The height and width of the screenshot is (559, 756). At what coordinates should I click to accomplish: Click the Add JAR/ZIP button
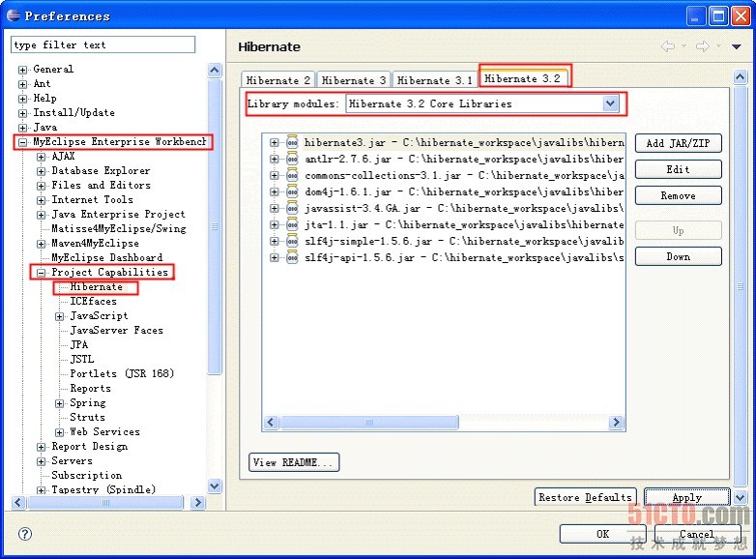678,143
